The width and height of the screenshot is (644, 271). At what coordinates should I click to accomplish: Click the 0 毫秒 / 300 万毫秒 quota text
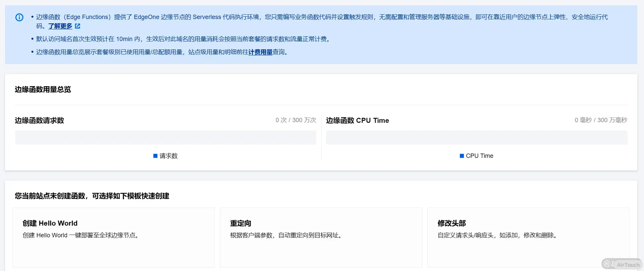tap(601, 120)
